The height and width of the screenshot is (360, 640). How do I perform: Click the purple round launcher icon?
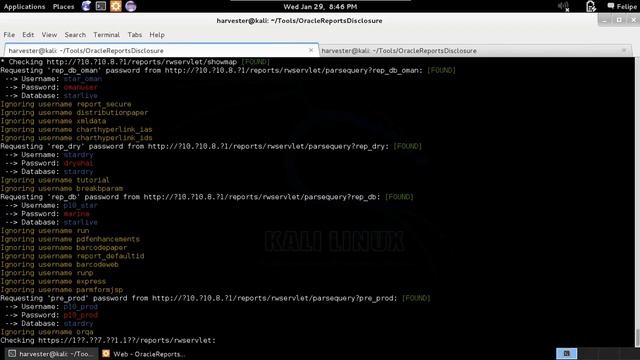(131, 6)
